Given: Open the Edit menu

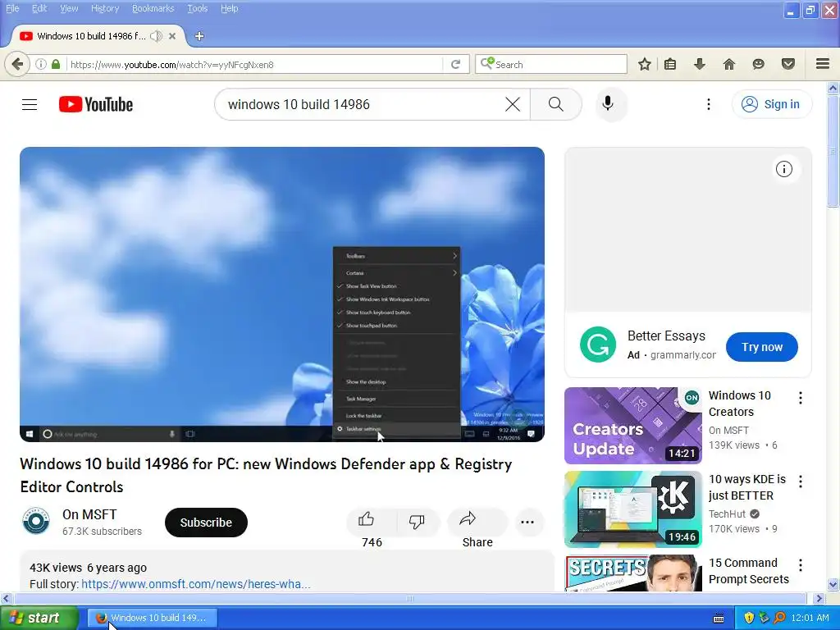Looking at the screenshot, I should pos(39,8).
